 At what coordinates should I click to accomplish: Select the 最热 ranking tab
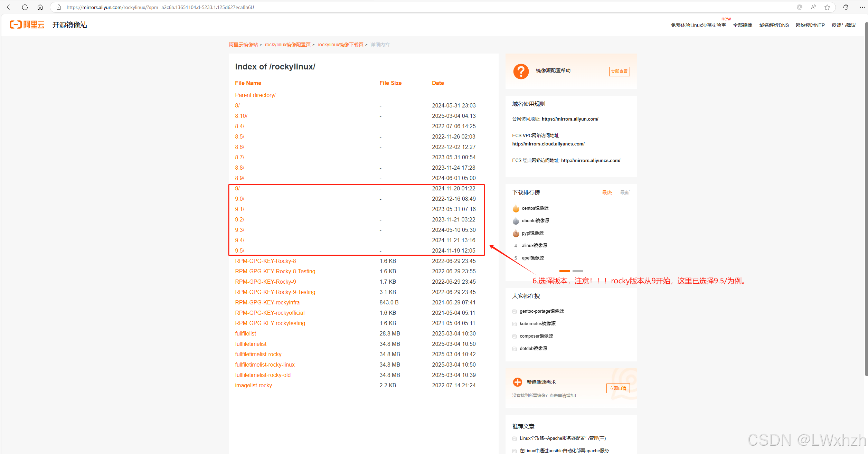[x=607, y=192]
